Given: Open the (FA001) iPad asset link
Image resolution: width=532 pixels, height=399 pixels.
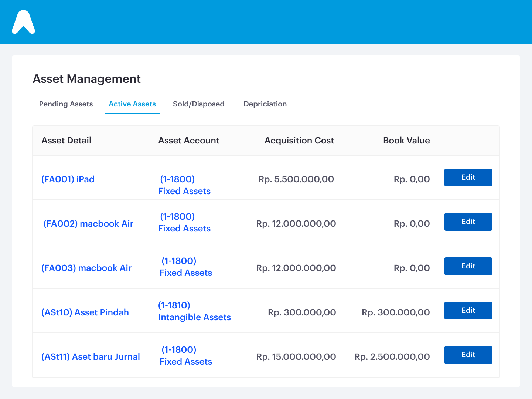Looking at the screenshot, I should coord(68,179).
